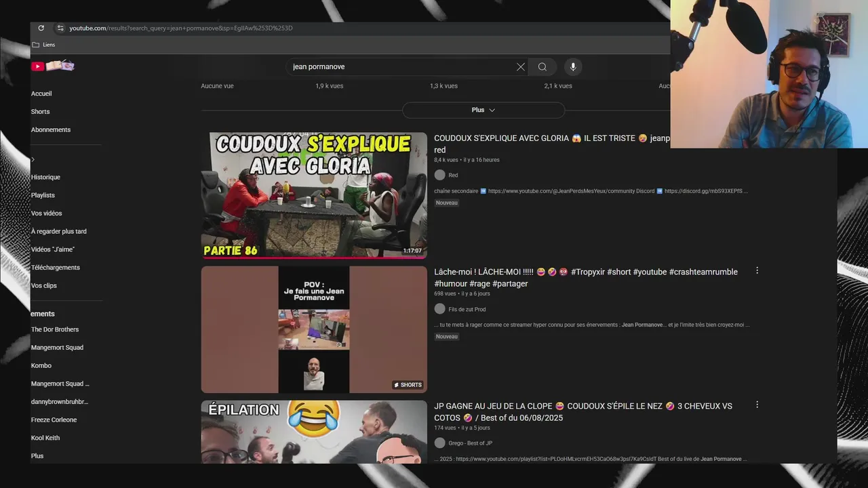
Task: Open Vos clips in sidebar
Action: click(44, 285)
